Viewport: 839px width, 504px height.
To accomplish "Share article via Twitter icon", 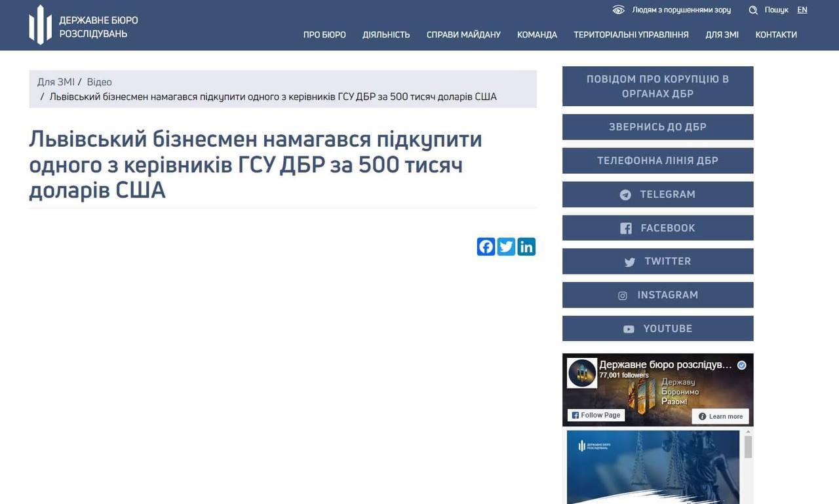I will [x=506, y=246].
